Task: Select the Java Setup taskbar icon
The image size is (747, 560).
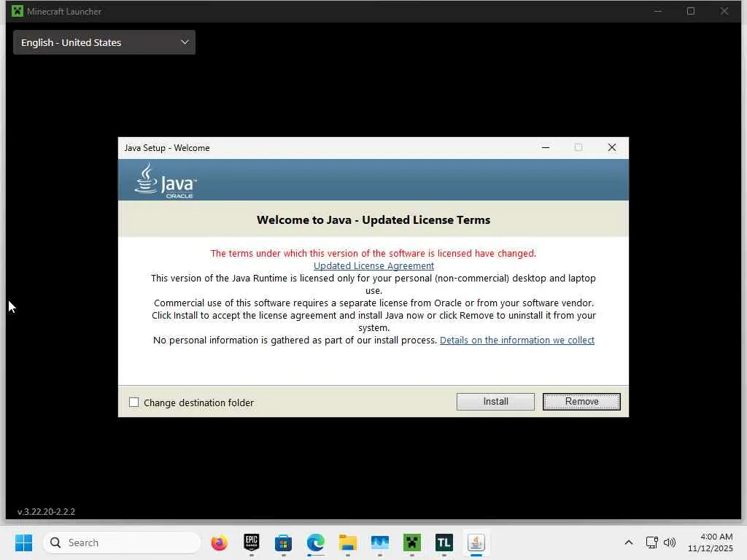Action: click(x=476, y=542)
